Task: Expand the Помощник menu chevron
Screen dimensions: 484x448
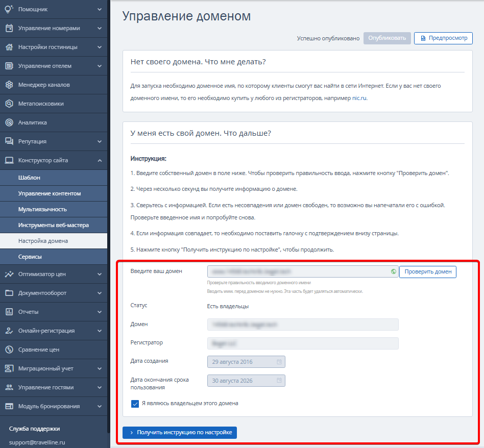Action: [100, 9]
